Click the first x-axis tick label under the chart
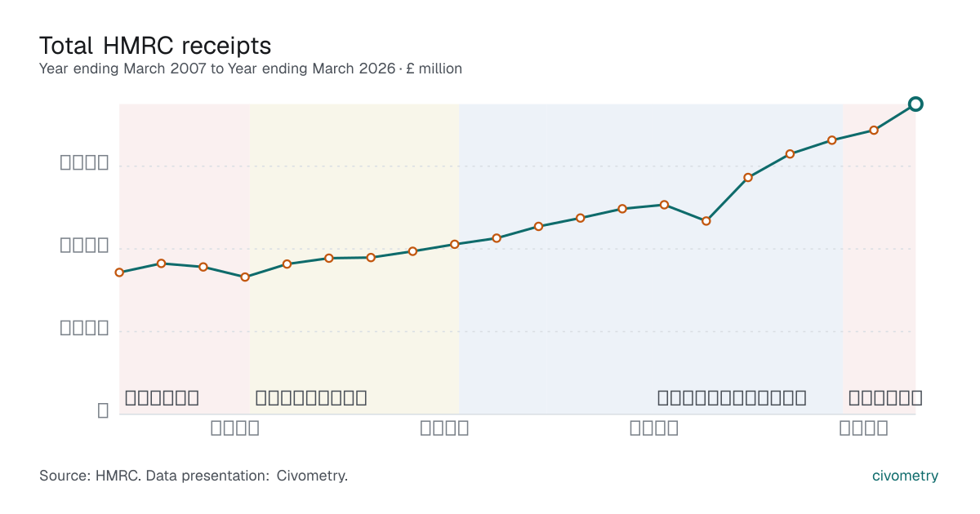The width and height of the screenshot is (980, 514). click(x=235, y=428)
